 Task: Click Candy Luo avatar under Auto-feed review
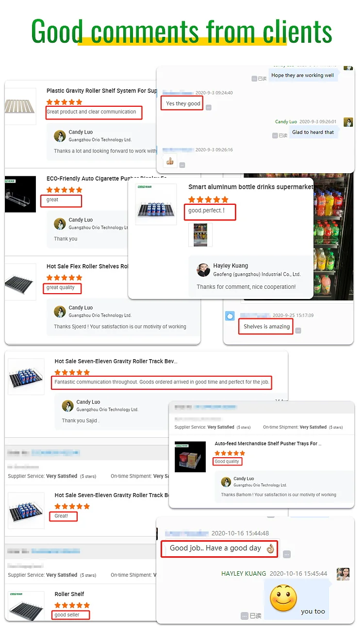[226, 482]
